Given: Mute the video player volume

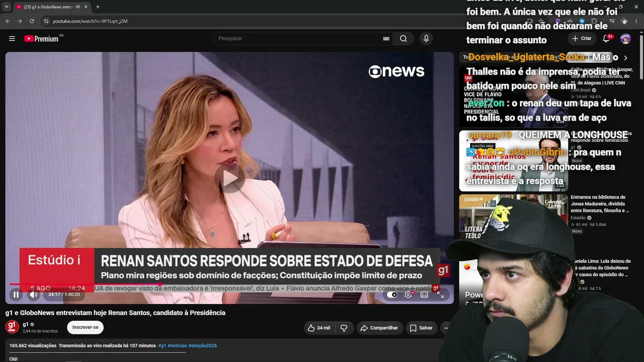Looking at the screenshot, I should click(33, 295).
